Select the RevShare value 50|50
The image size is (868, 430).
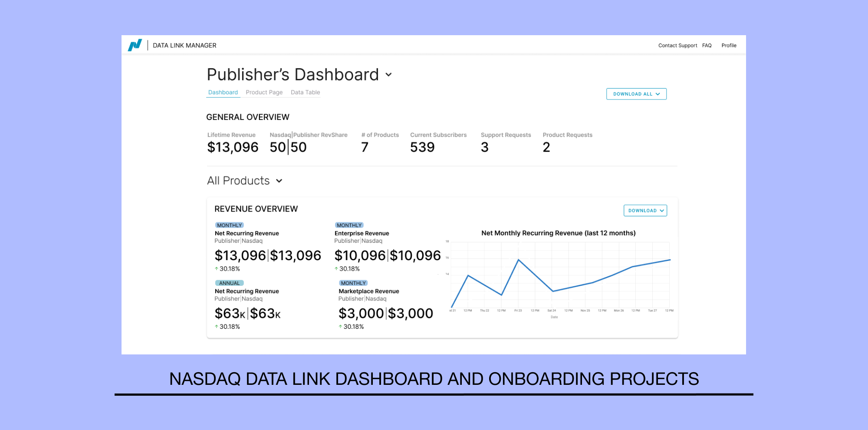(x=288, y=147)
